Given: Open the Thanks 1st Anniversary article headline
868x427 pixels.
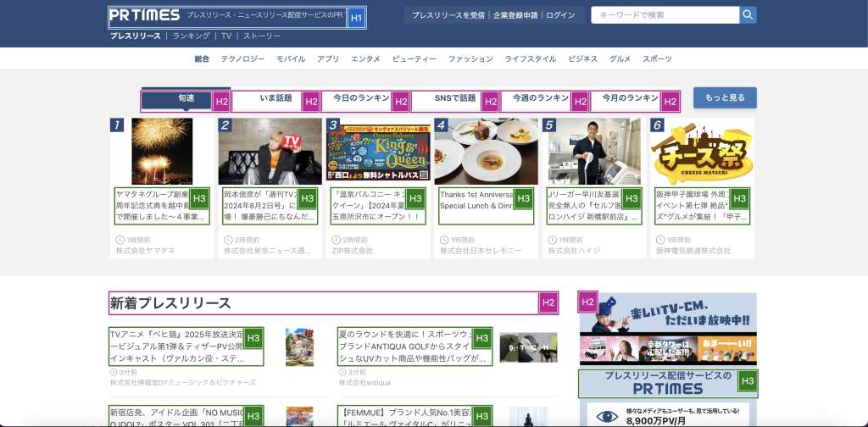Looking at the screenshot, I should [486, 206].
